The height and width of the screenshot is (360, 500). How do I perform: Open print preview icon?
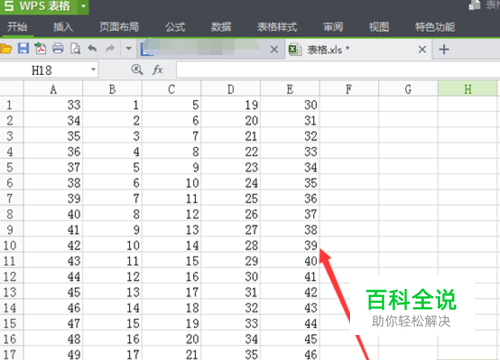click(x=75, y=49)
